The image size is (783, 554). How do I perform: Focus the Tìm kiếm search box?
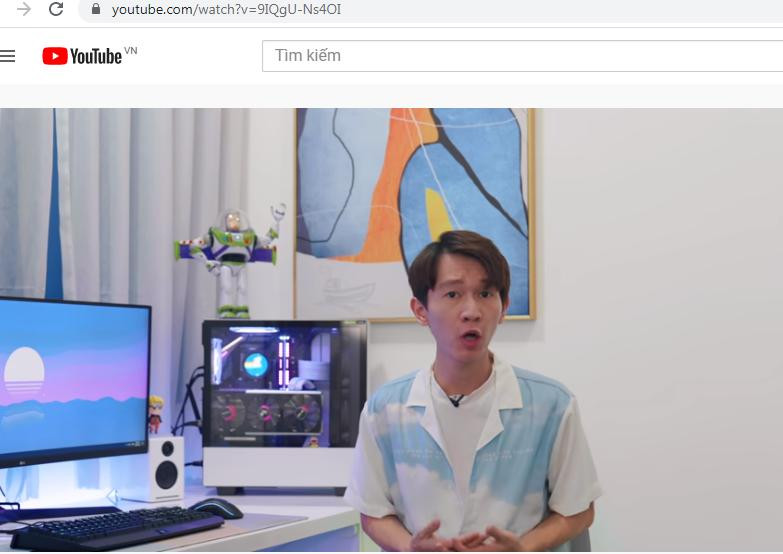pyautogui.click(x=522, y=56)
